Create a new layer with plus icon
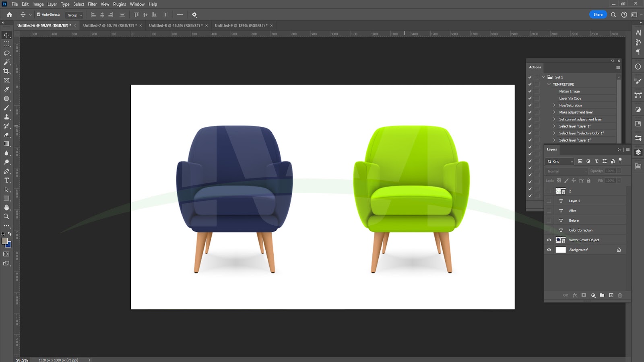The width and height of the screenshot is (644, 362). [x=611, y=295]
